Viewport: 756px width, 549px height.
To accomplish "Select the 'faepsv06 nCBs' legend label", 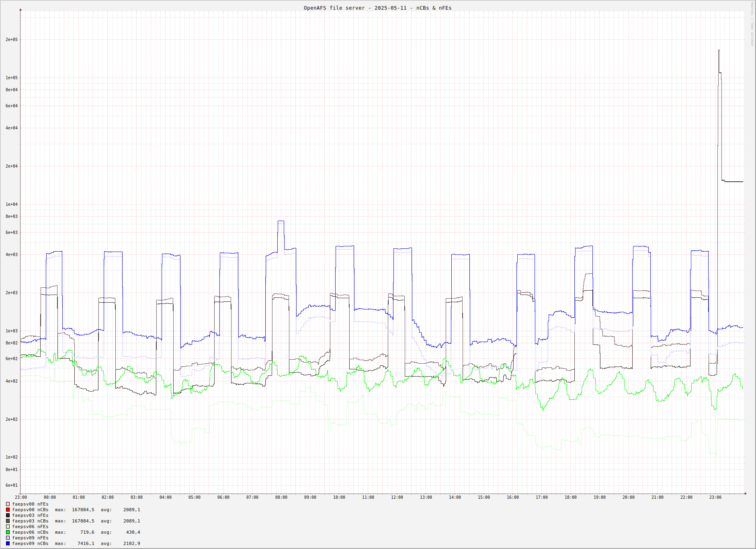I will (x=30, y=532).
